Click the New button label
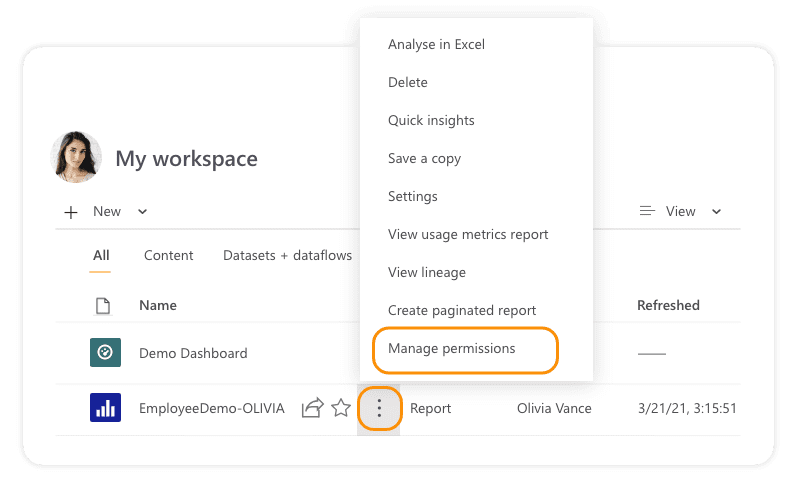The image size is (800, 496). 107,211
